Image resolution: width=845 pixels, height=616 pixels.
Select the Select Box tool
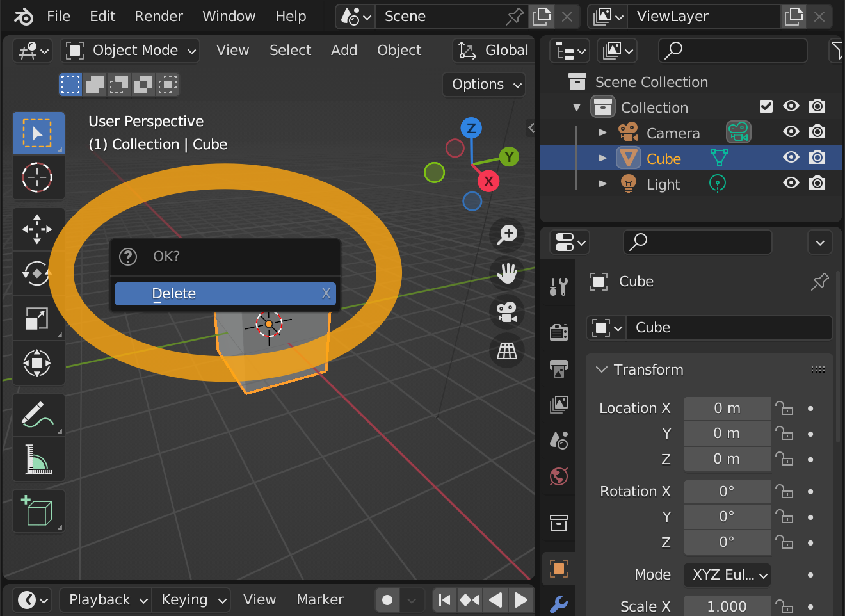[38, 133]
